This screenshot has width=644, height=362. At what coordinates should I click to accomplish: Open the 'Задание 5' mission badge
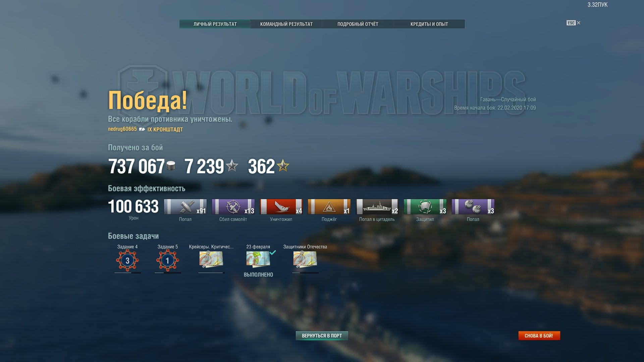tap(168, 260)
